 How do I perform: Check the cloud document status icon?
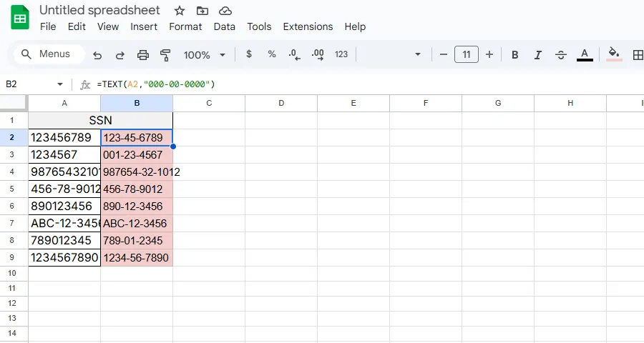click(x=225, y=11)
